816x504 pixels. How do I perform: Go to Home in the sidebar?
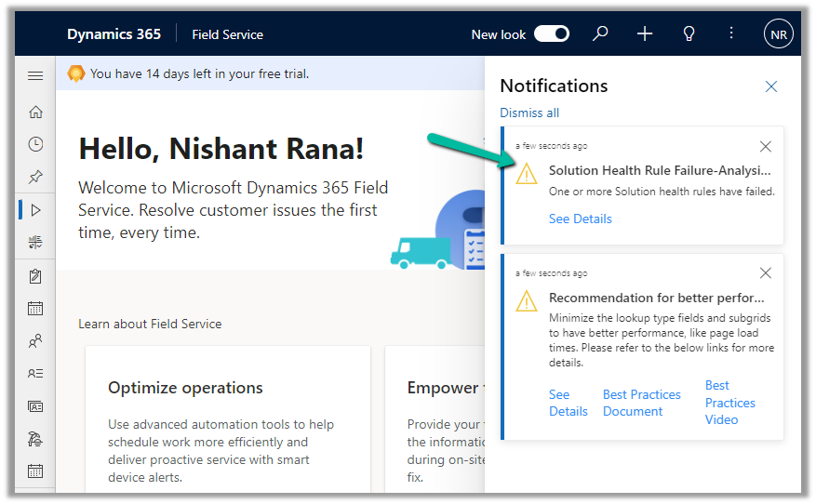(x=35, y=112)
